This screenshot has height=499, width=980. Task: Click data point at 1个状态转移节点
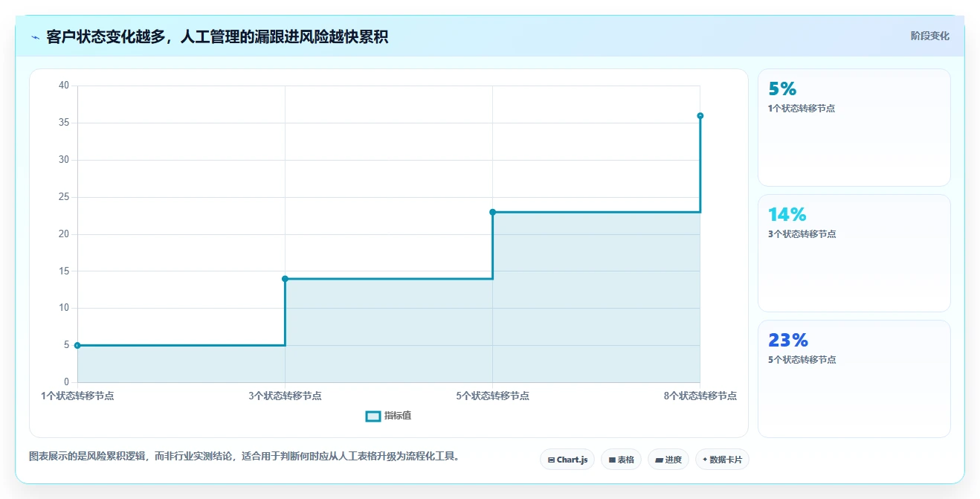pyautogui.click(x=77, y=345)
